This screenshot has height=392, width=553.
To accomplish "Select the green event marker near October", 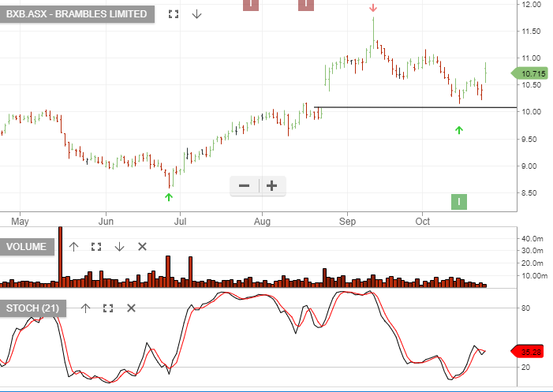I will (459, 202).
